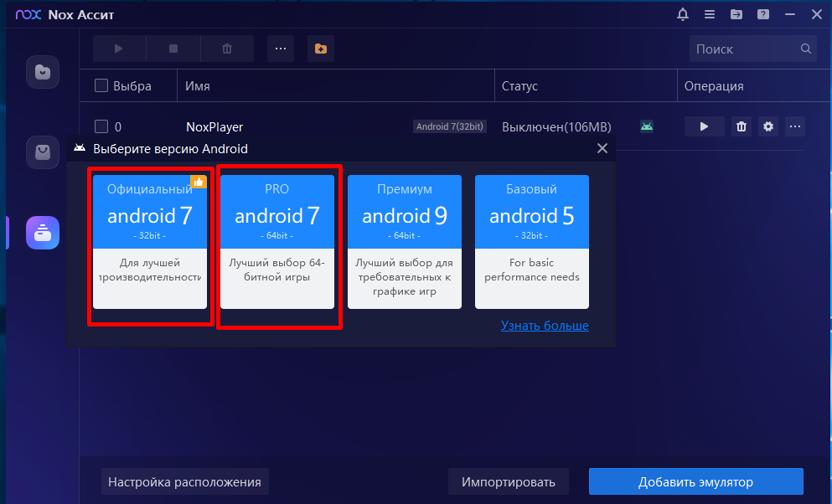The height and width of the screenshot is (504, 832).
Task: Click the Выключен(106MB) status text
Action: coord(556,127)
